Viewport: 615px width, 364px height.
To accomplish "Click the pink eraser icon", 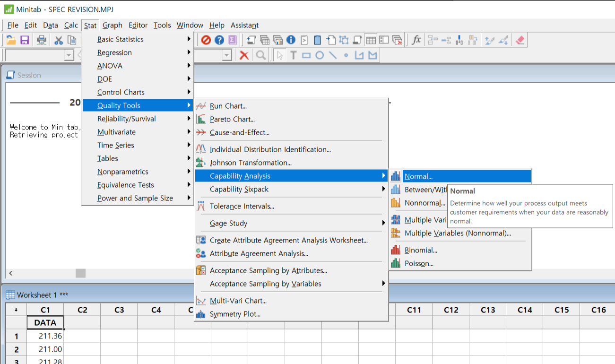I will pos(520,40).
